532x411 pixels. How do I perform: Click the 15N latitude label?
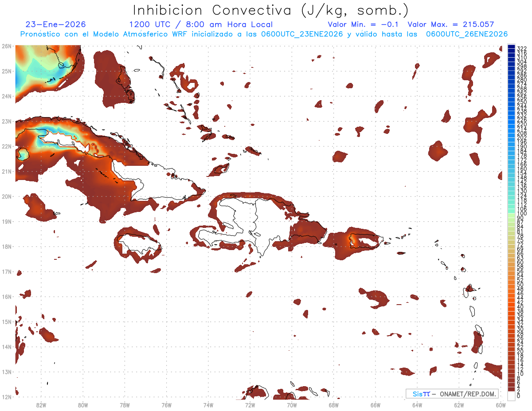click(x=7, y=321)
